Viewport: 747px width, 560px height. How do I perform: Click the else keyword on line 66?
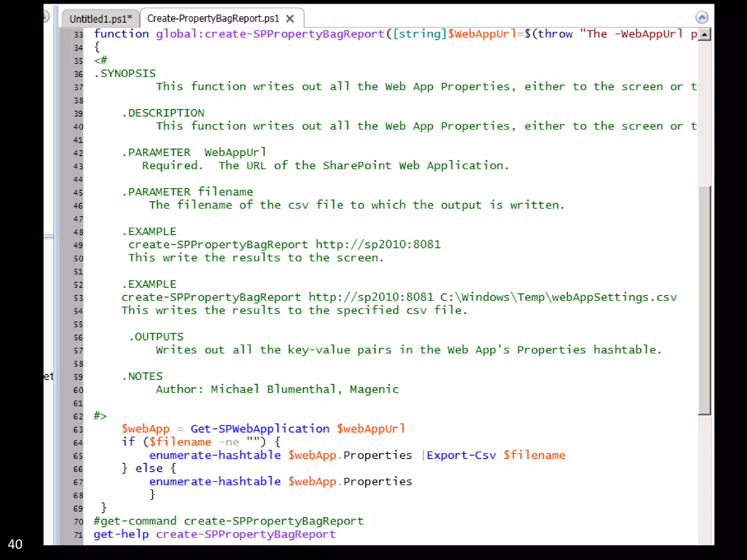[149, 468]
